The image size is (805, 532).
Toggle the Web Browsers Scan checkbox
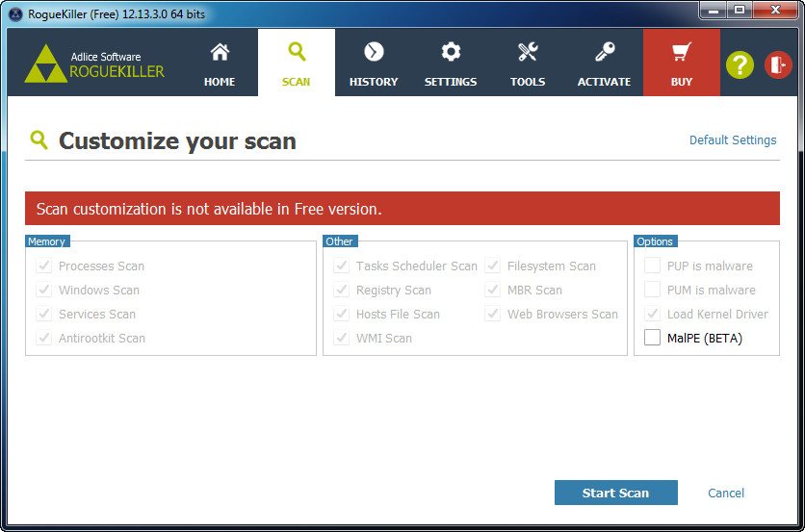click(493, 314)
